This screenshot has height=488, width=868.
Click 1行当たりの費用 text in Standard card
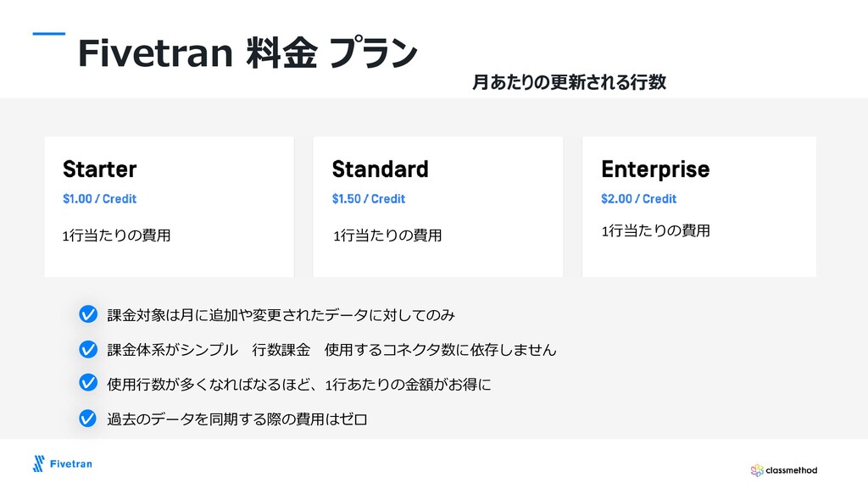point(387,236)
